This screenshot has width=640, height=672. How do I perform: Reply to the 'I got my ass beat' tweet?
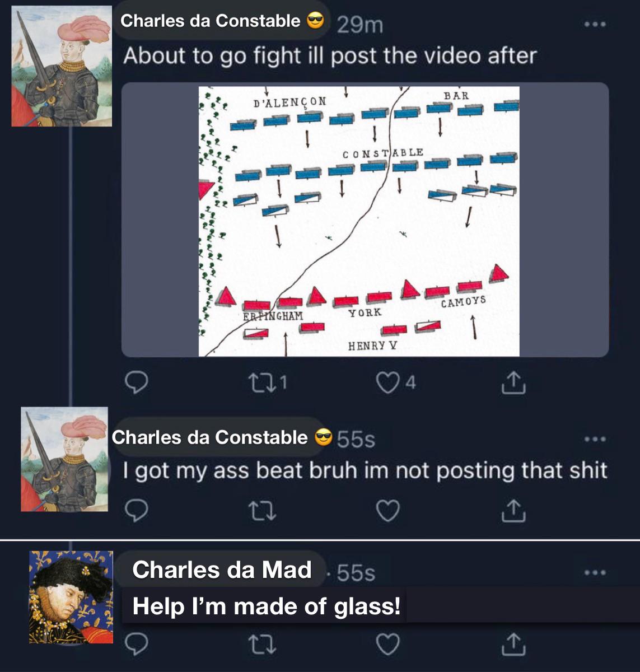pos(136,510)
